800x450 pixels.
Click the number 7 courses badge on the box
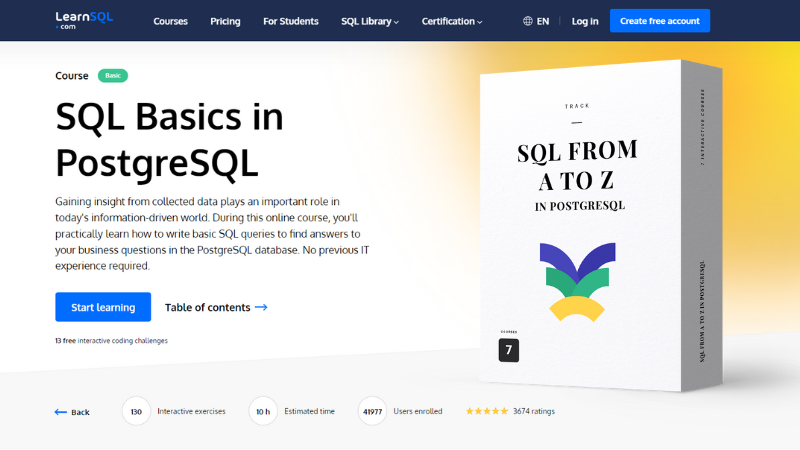click(x=509, y=350)
